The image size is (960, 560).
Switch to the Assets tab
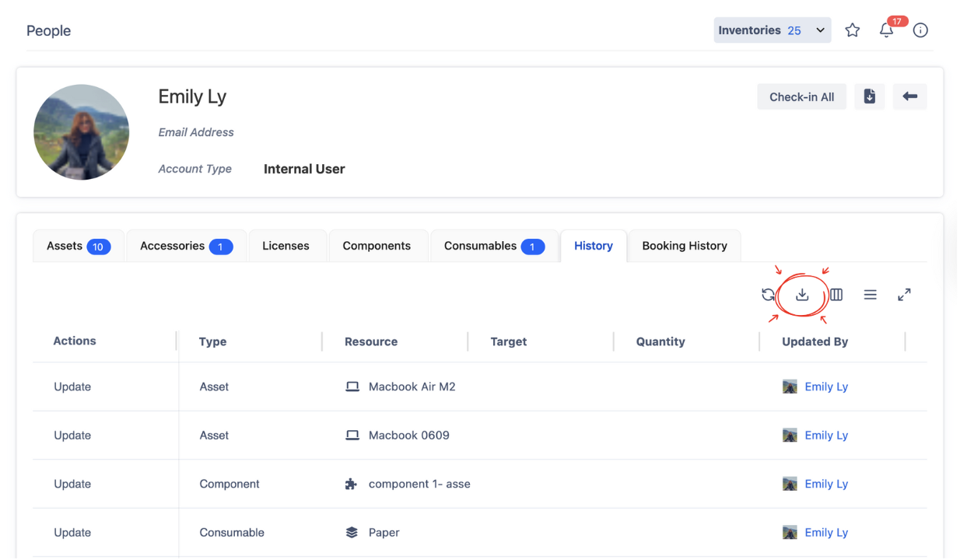click(78, 246)
